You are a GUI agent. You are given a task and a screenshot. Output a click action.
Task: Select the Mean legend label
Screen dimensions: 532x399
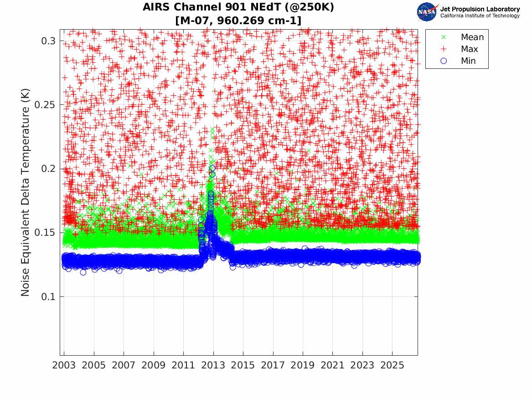coord(472,37)
